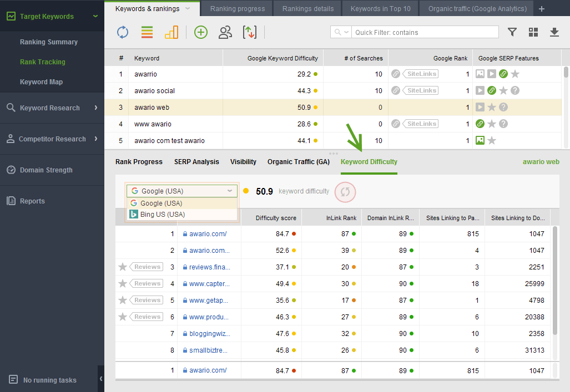Click the video icon in awario social row

pos(480,90)
